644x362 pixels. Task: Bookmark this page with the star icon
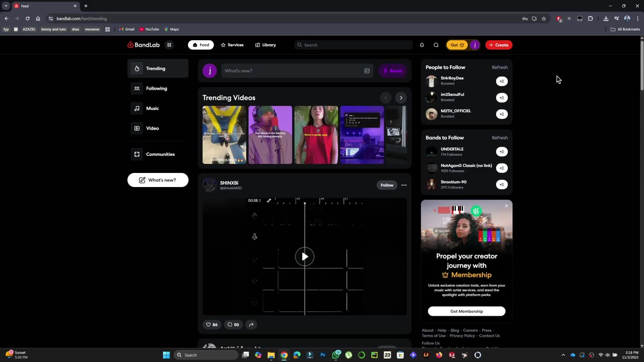[544, 19]
